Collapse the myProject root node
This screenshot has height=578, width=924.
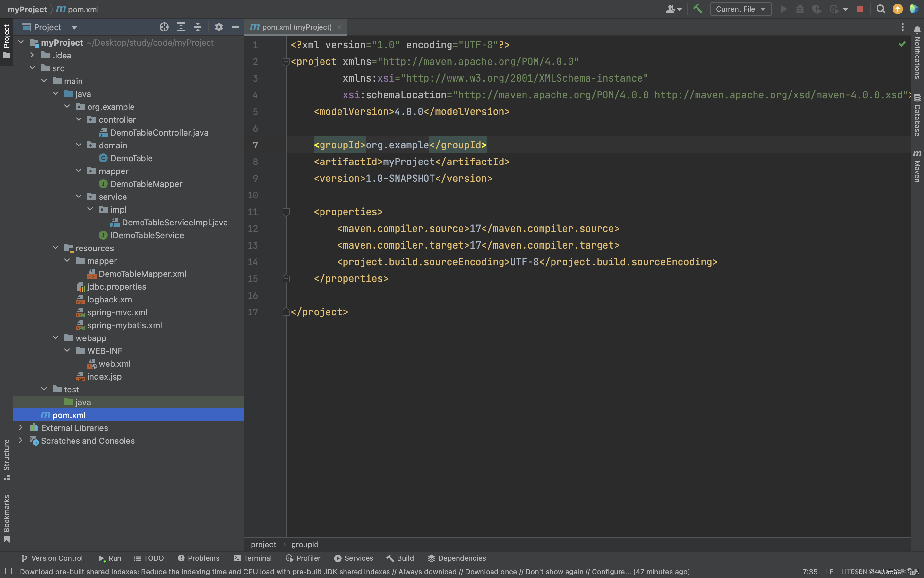[x=21, y=42]
